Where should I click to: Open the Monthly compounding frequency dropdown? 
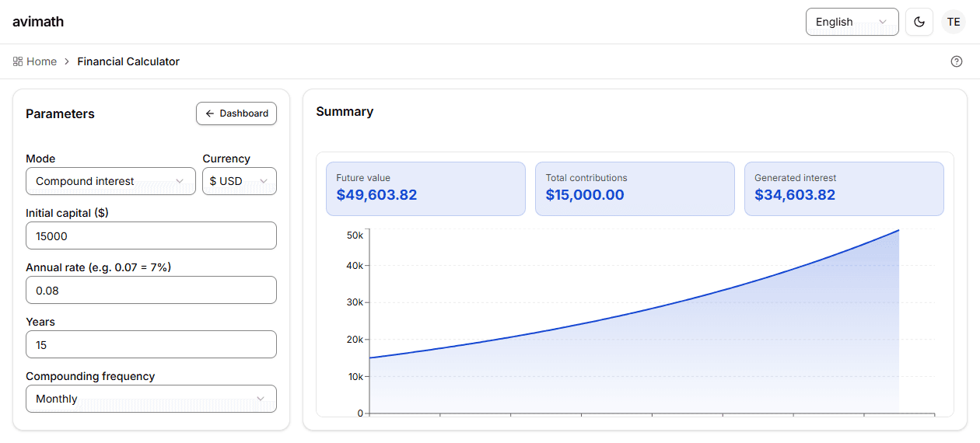pyautogui.click(x=151, y=399)
